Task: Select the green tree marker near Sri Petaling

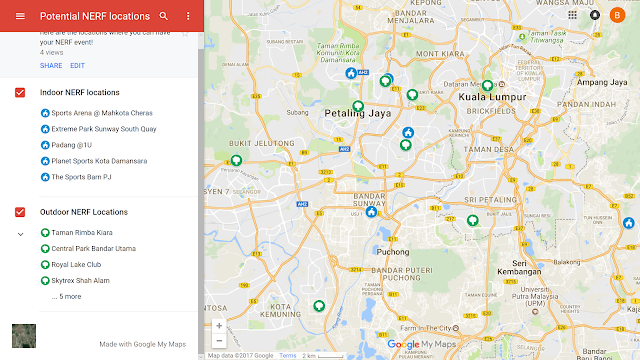Action: [473, 220]
